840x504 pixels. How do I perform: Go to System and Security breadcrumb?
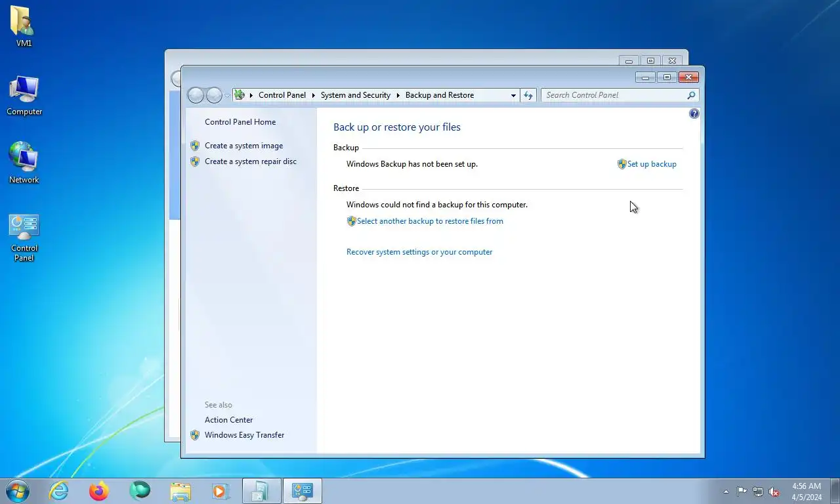[356, 95]
